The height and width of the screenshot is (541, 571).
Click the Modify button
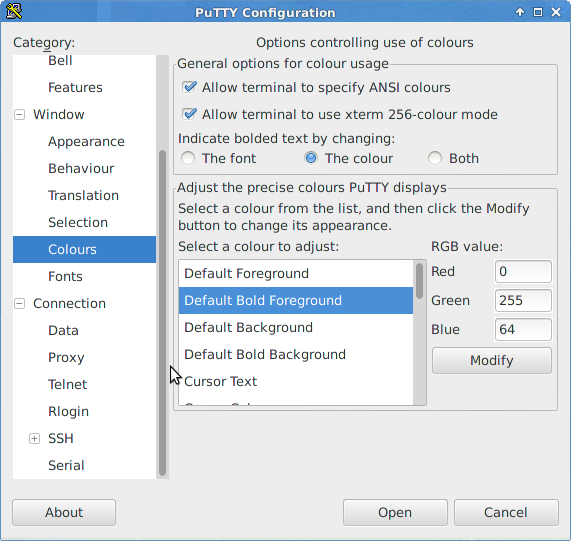pos(492,360)
